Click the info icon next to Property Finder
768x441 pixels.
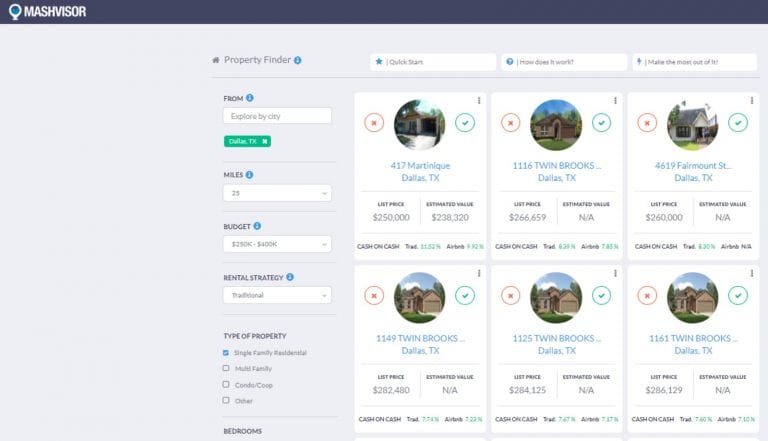(298, 60)
